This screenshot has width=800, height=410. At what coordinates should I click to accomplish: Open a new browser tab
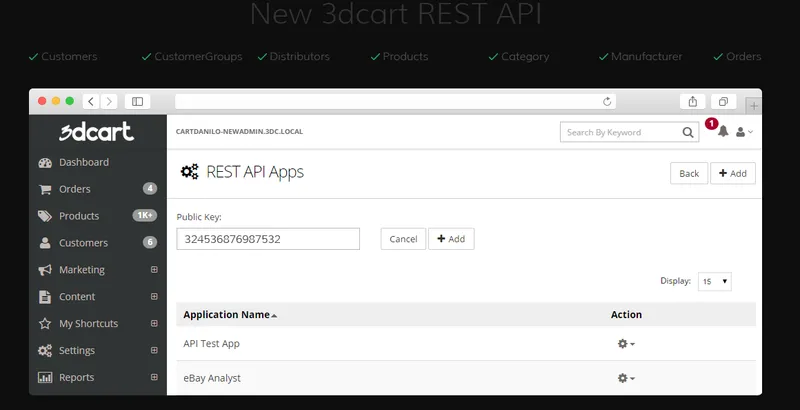click(x=754, y=106)
